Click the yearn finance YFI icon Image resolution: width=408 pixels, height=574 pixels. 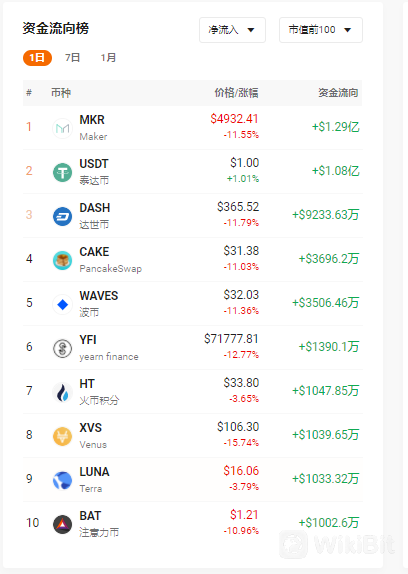pos(63,348)
